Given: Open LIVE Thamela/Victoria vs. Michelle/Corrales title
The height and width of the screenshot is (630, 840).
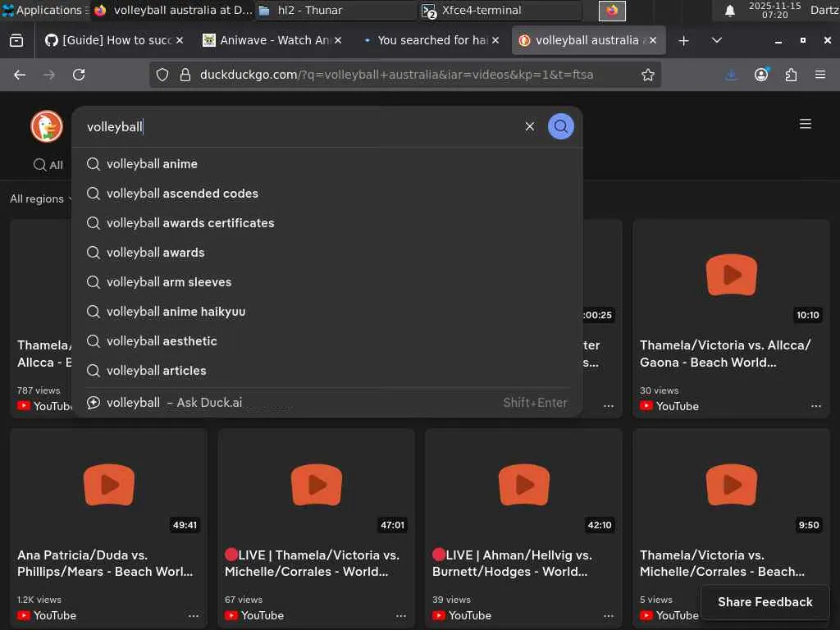Looking at the screenshot, I should click(313, 564).
